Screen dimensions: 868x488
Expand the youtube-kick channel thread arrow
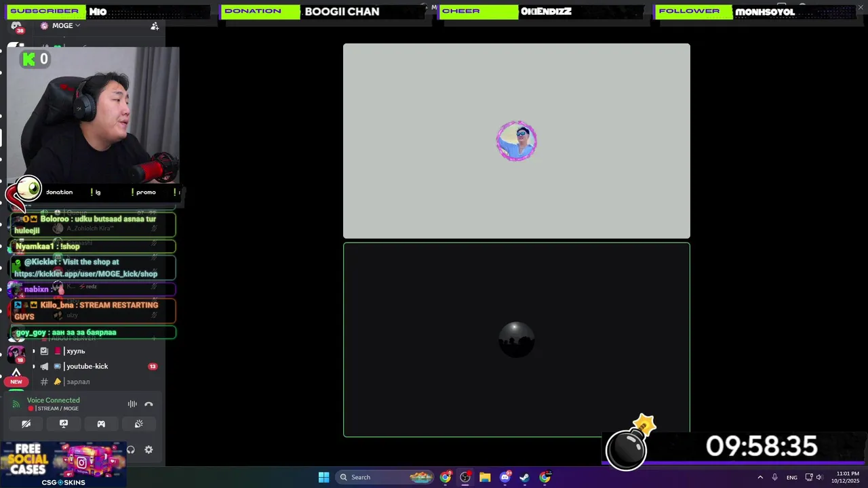pos(33,367)
